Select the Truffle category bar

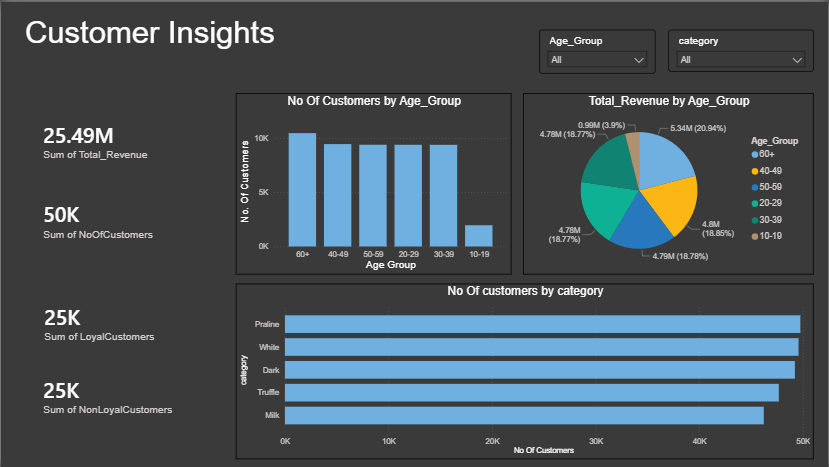(532, 393)
